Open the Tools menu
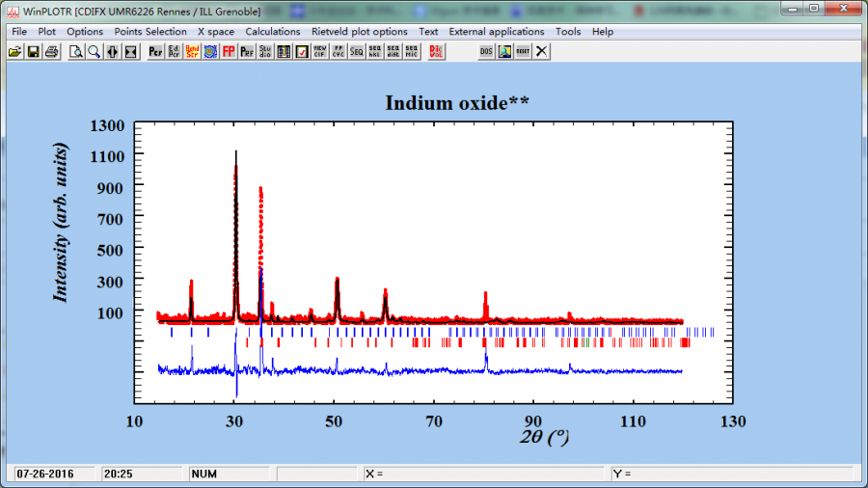The height and width of the screenshot is (488, 868). [x=568, y=32]
